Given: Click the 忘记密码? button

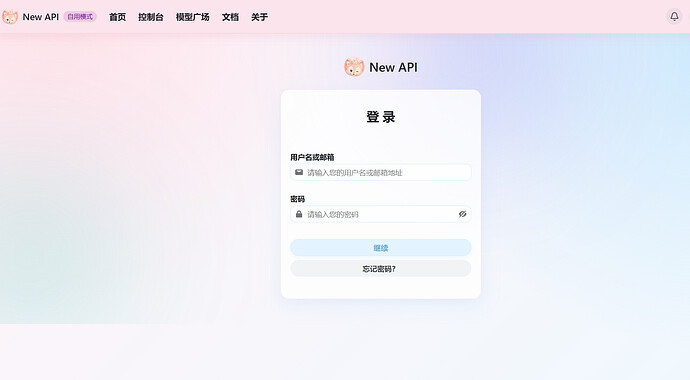Looking at the screenshot, I should coord(381,268).
